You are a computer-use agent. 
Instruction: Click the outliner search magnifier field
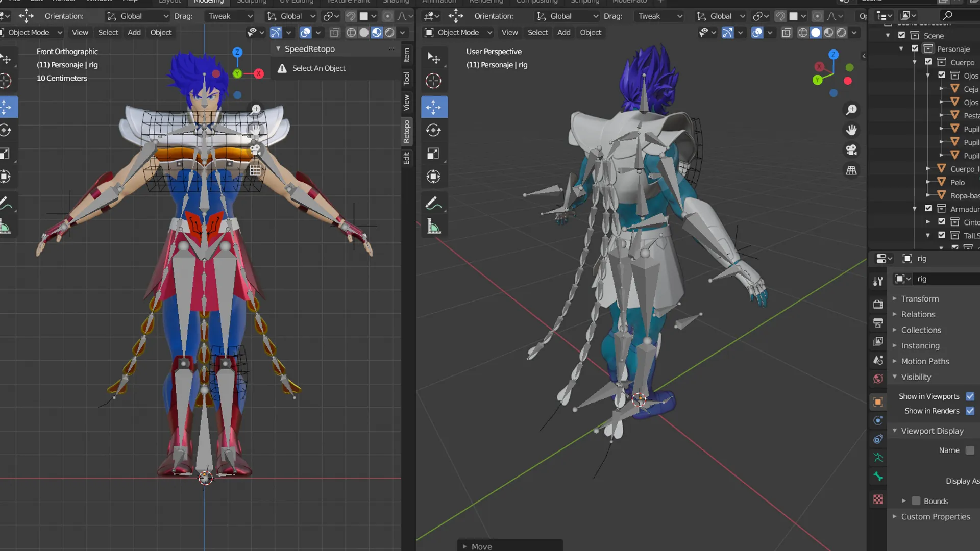pyautogui.click(x=960, y=16)
